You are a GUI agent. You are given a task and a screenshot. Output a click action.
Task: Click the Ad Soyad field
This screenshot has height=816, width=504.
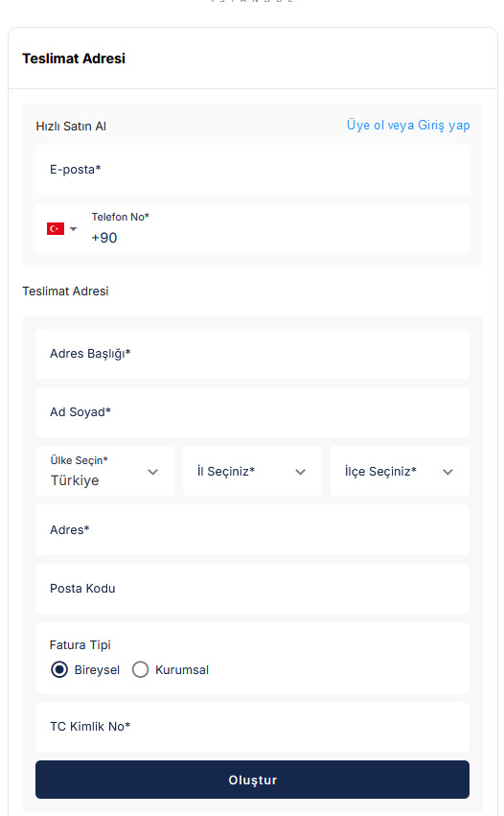[252, 412]
